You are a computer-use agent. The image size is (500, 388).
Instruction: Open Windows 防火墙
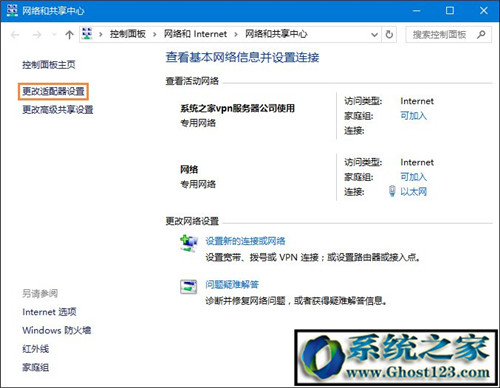[57, 330]
